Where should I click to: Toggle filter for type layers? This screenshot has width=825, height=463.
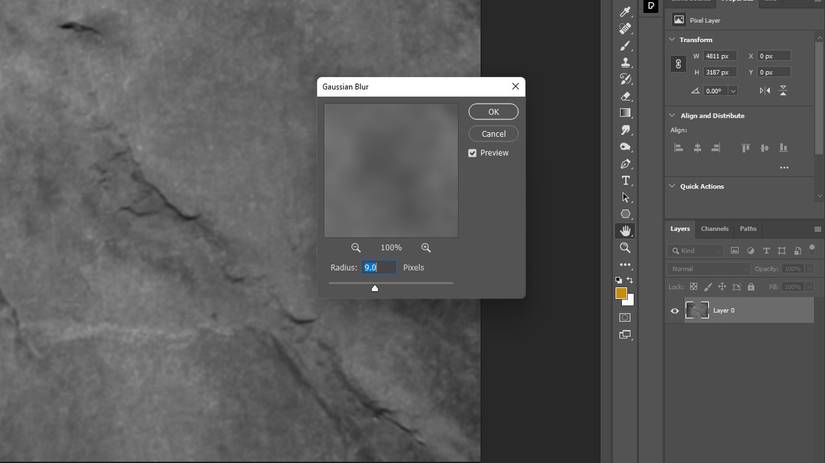pos(766,251)
